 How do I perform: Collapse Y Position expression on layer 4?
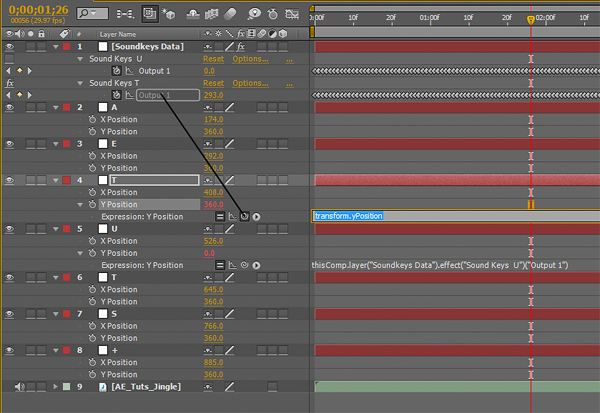pyautogui.click(x=80, y=205)
